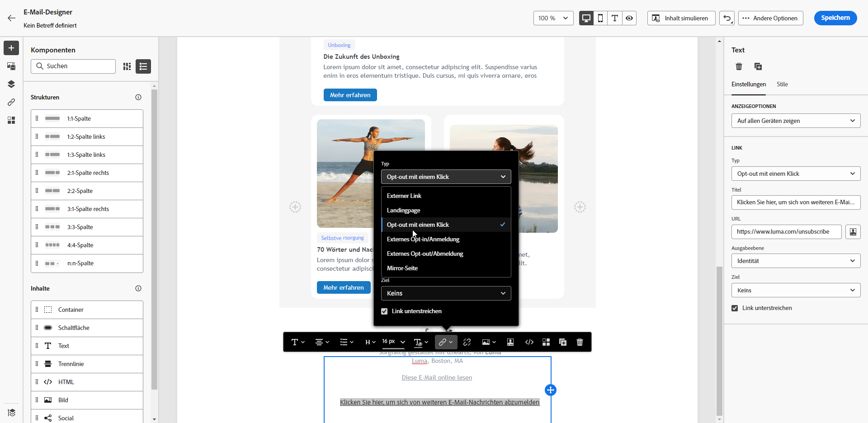Duplicate element via floating toolbar
This screenshot has width=868, height=423.
click(563, 342)
